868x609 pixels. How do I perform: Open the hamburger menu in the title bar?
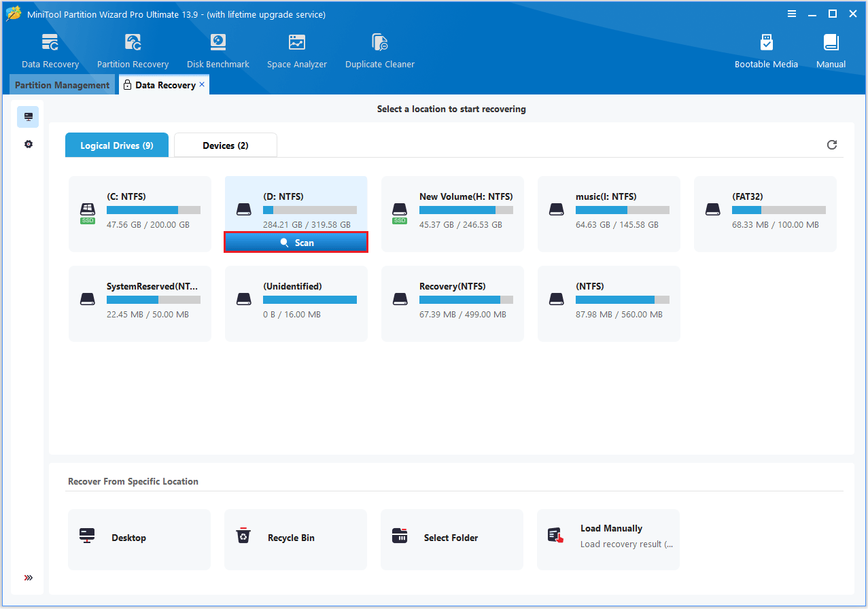click(792, 14)
